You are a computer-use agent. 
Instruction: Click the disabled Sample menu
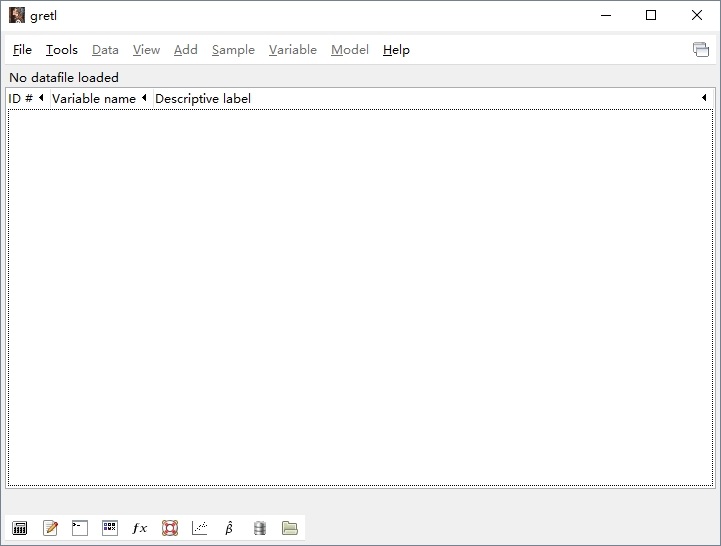coord(233,50)
